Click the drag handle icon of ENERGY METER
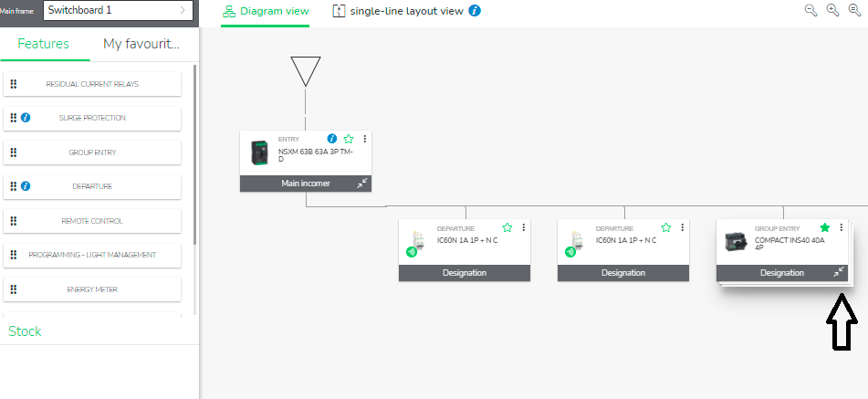This screenshot has width=868, height=399. (x=14, y=289)
